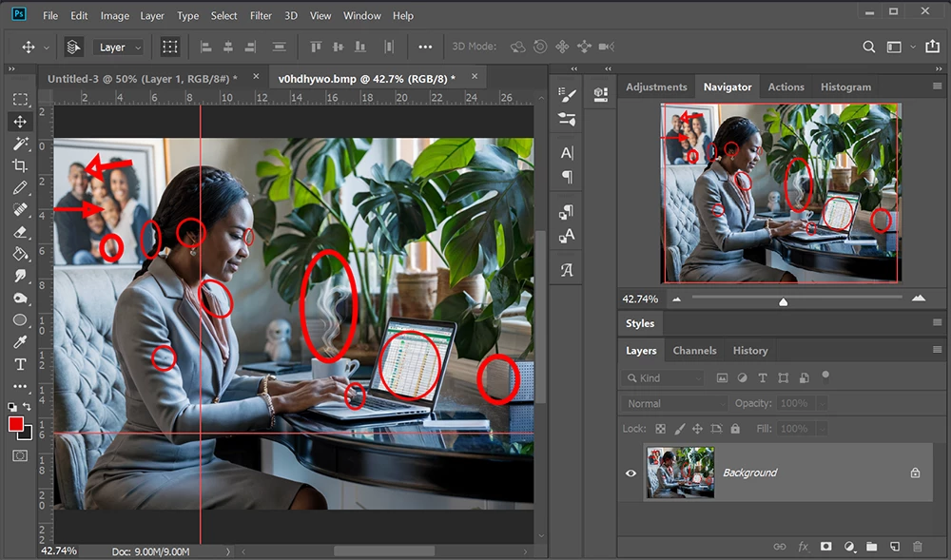
Task: Select the Healing Brush bandage tool
Action: coord(20,210)
